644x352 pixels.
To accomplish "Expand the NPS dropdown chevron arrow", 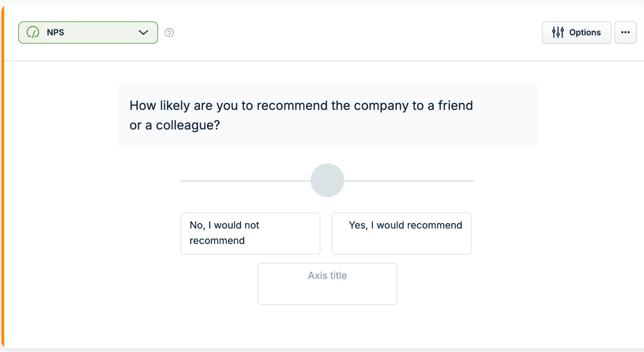I will click(144, 33).
